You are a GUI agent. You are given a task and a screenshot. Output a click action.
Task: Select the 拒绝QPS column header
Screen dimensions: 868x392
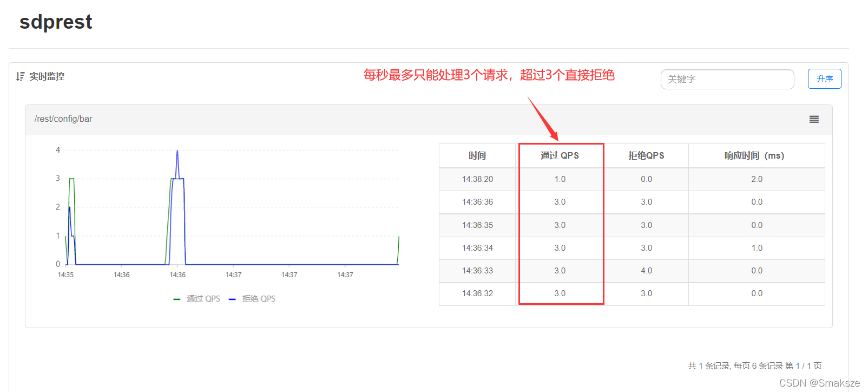646,156
